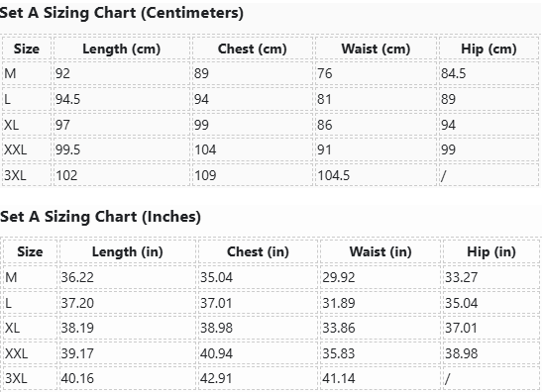Screen dimensions: 543x392
Task: Click the Waist (cm) column header
Action: pos(376,49)
